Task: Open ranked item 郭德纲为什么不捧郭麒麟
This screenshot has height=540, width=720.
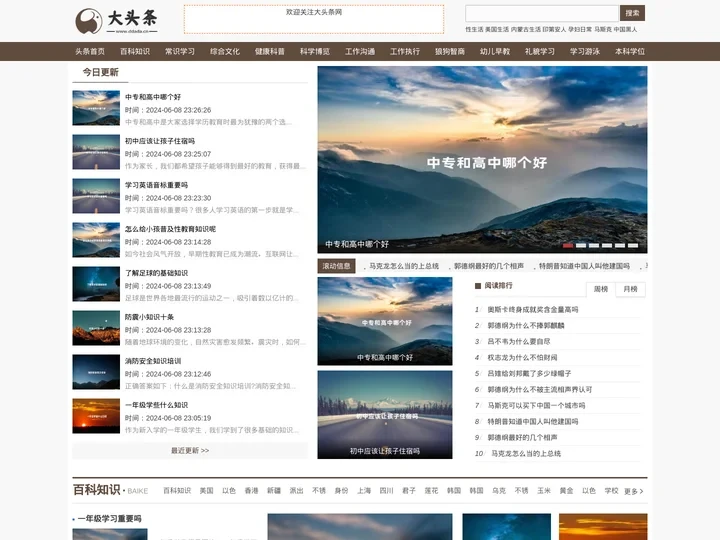Action: (x=526, y=326)
